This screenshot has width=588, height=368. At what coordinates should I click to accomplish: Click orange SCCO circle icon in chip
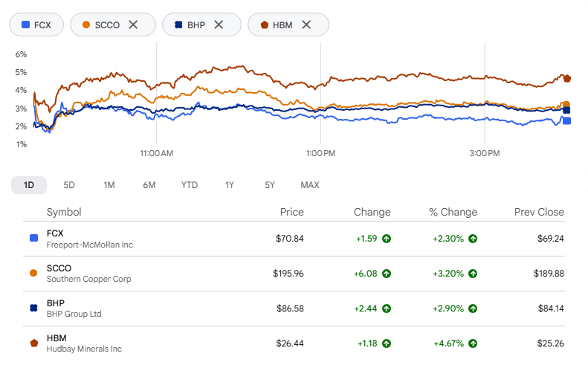click(86, 25)
